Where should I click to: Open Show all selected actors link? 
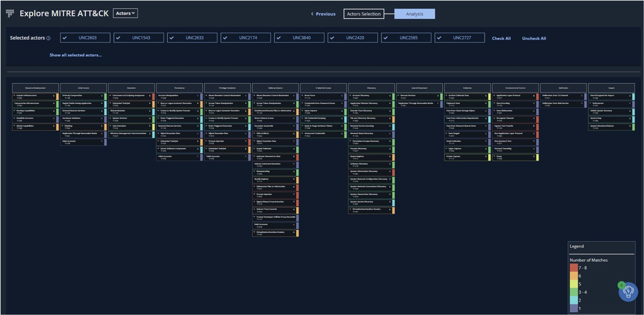[76, 55]
